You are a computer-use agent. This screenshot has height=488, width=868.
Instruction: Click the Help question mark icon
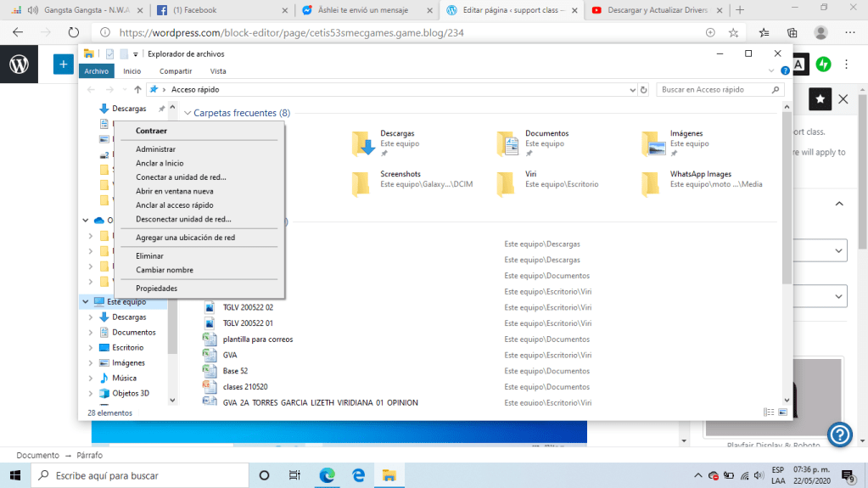click(x=839, y=435)
